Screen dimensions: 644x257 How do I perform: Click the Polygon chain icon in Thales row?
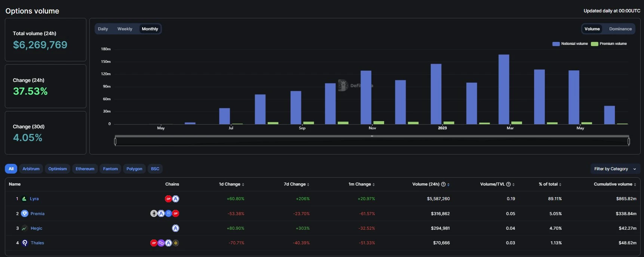[161, 243]
